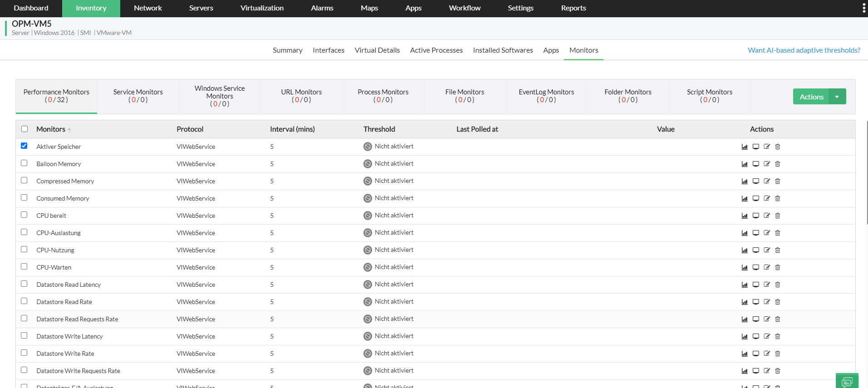Switch to the Service Monitors tab
868x388 pixels.
click(x=138, y=96)
